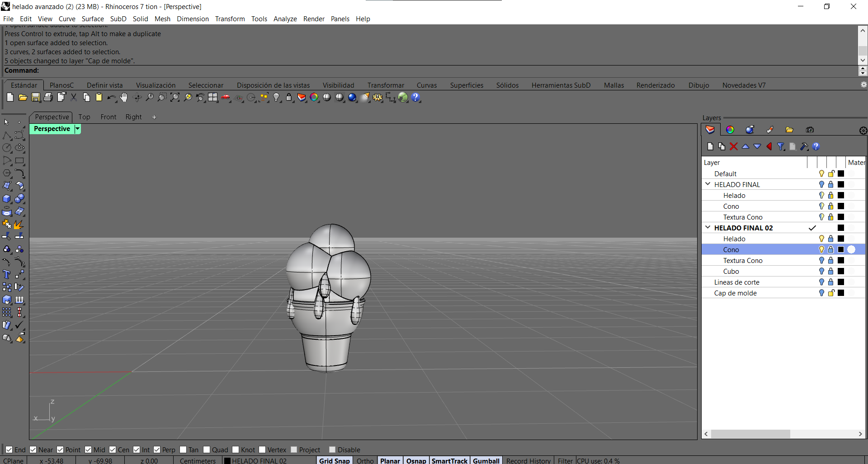Switch to the Sólidos toolbar tab
This screenshot has width=868, height=464.
point(507,85)
